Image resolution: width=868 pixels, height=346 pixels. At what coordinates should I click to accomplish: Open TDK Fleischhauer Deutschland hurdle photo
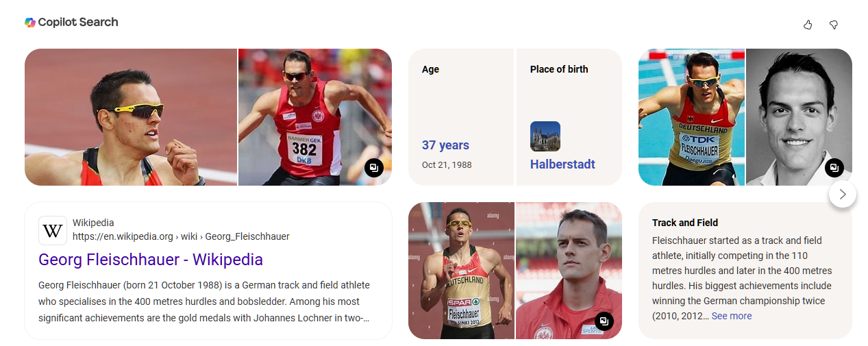coord(691,117)
